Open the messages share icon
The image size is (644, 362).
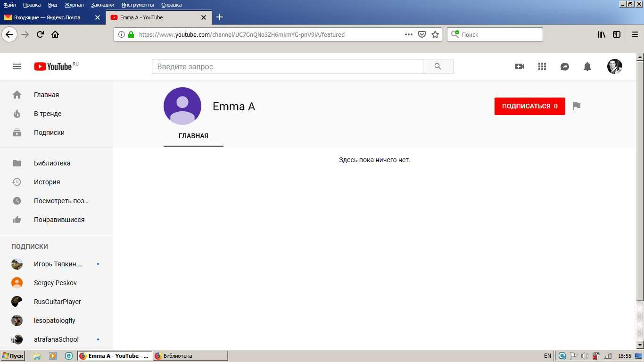(565, 66)
